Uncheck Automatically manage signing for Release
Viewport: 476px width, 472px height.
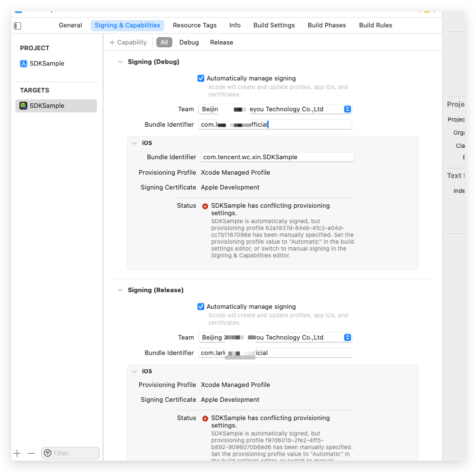(201, 306)
